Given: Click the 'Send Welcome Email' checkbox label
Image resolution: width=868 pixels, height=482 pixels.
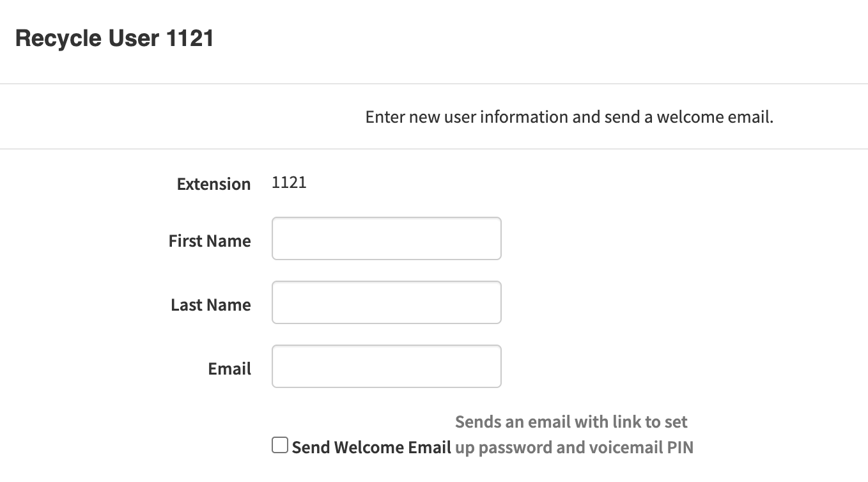Looking at the screenshot, I should (371, 447).
